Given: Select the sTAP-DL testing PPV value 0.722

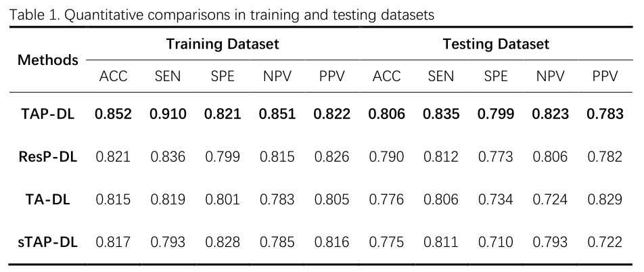Looking at the screenshot, I should (605, 242).
